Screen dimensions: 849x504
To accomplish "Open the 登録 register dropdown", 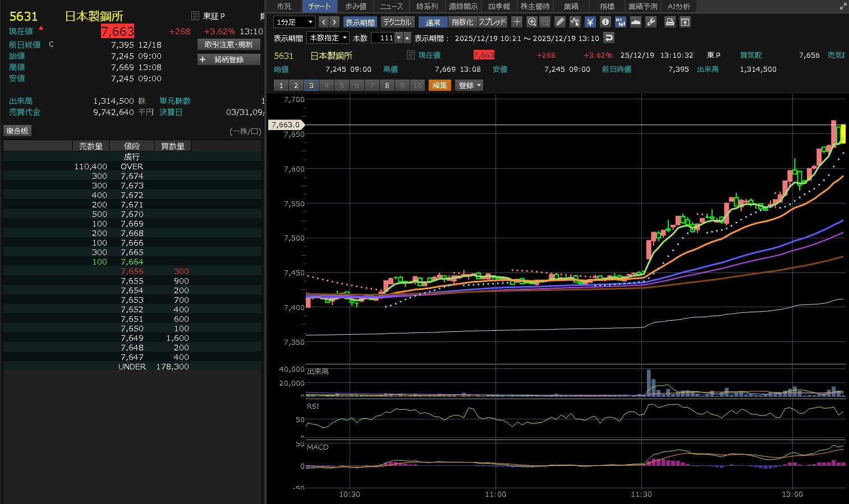I will point(470,85).
